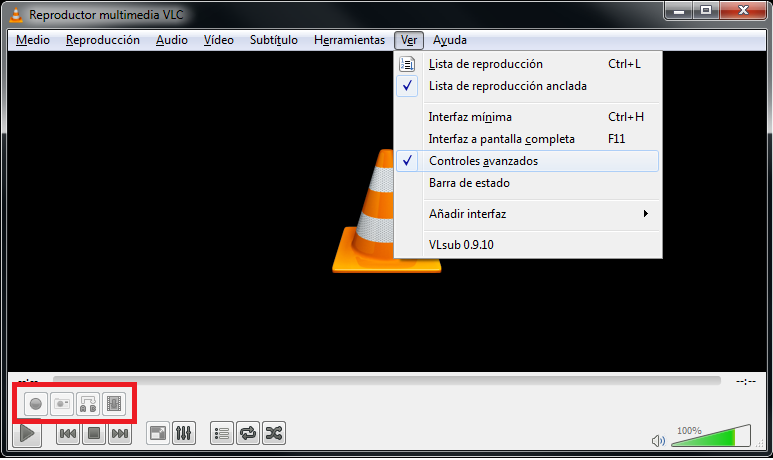The image size is (773, 460).
Task: Click the Record button in advanced controls
Action: pos(36,404)
